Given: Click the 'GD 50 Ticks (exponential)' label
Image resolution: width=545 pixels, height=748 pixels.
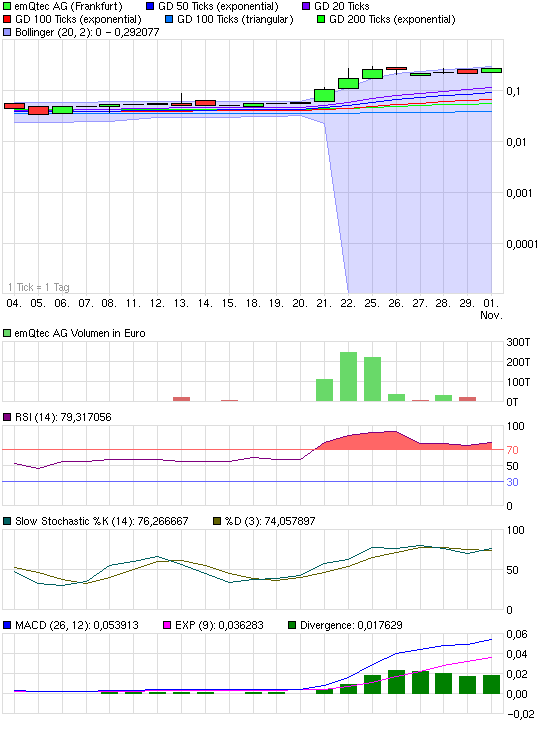Looking at the screenshot, I should coord(218,7).
